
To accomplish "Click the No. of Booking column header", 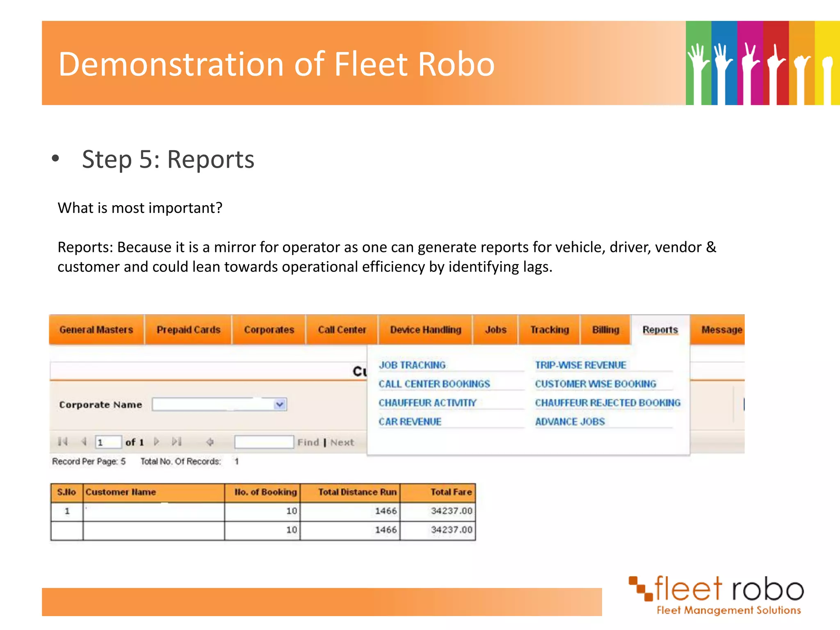I will click(x=262, y=493).
